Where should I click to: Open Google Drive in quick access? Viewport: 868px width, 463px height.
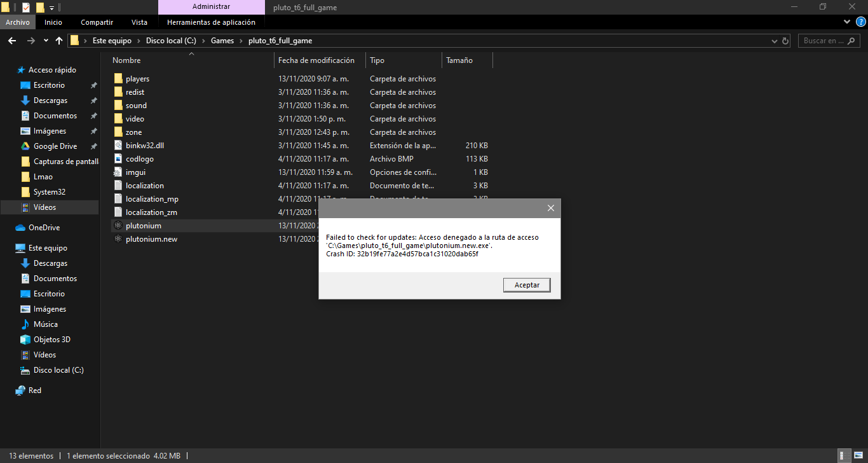[55, 146]
